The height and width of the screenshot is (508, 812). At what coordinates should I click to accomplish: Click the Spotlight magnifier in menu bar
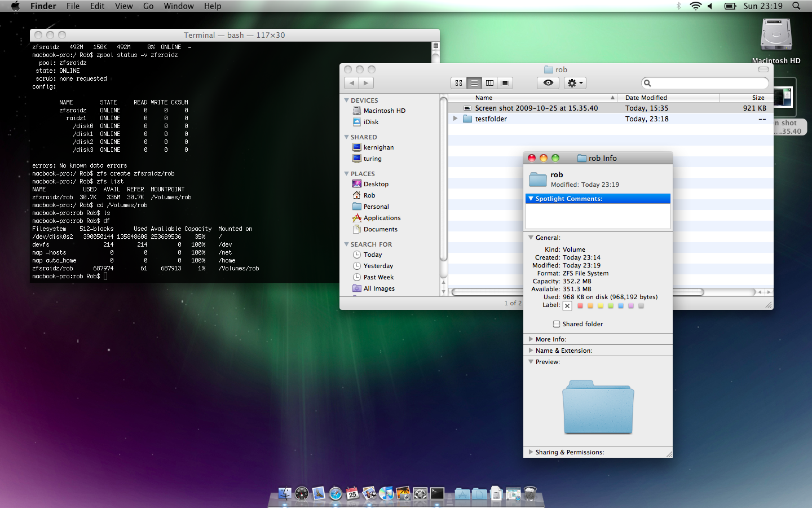(x=796, y=6)
